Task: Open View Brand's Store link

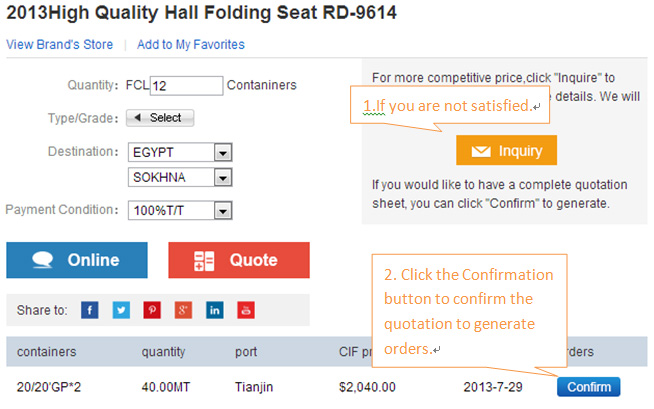Action: pyautogui.click(x=60, y=44)
